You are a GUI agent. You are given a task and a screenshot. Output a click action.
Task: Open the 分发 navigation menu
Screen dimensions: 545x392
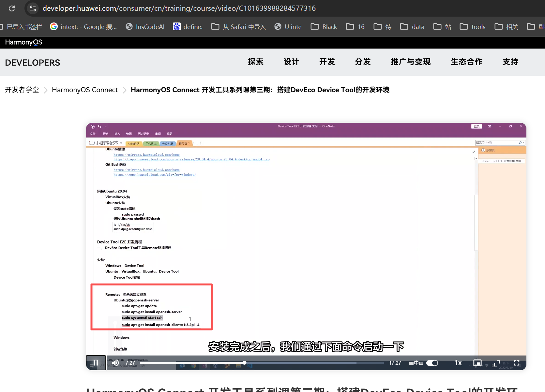coord(363,62)
